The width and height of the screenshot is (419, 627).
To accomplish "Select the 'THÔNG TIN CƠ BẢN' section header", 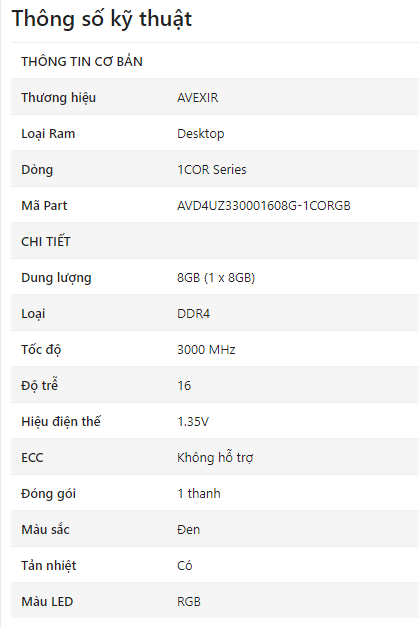I will pos(82,62).
